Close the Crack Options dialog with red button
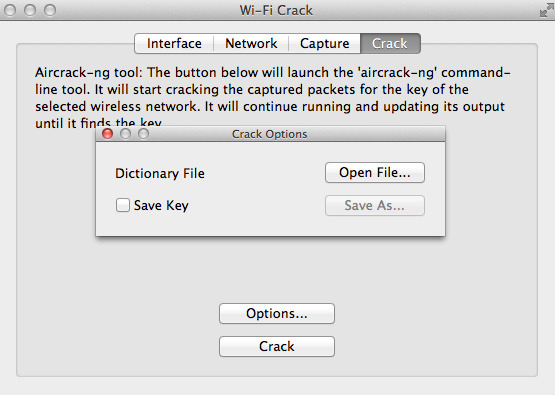555x395 pixels. point(107,134)
